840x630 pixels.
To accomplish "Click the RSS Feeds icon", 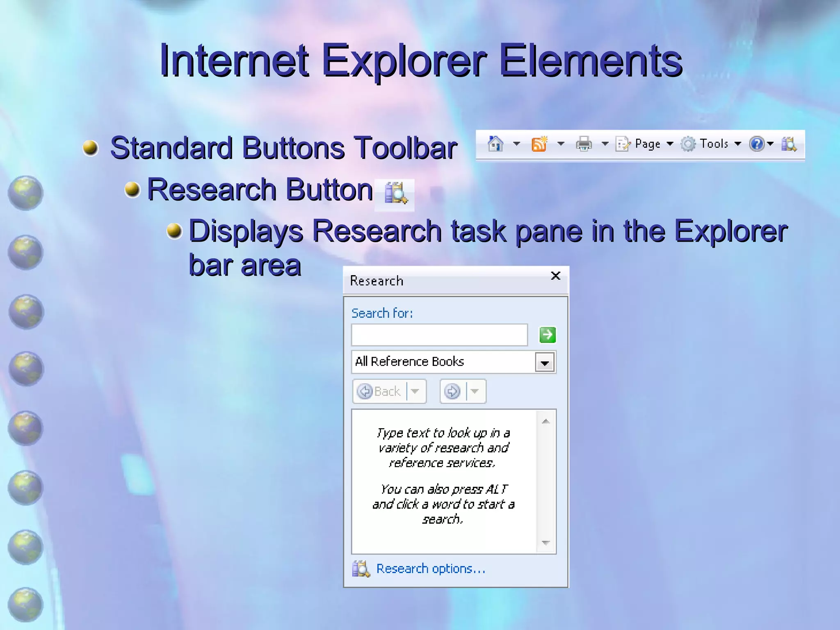I will (539, 144).
